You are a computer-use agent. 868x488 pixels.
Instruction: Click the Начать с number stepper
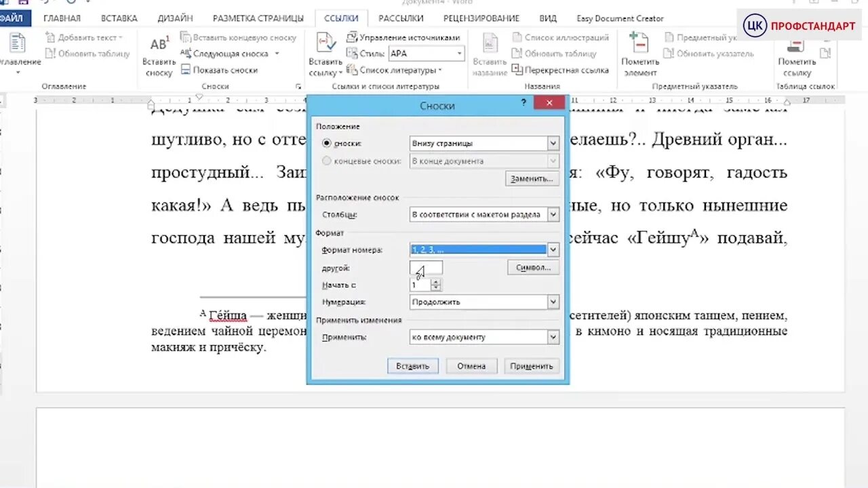click(436, 285)
